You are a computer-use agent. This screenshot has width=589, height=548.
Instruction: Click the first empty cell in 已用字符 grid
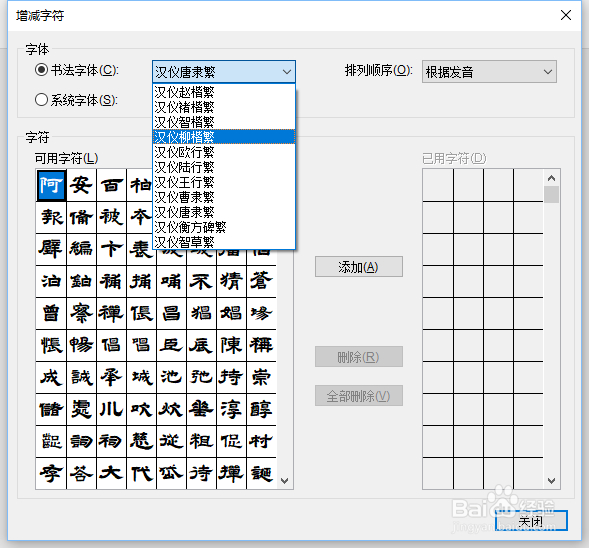pyautogui.click(x=438, y=185)
